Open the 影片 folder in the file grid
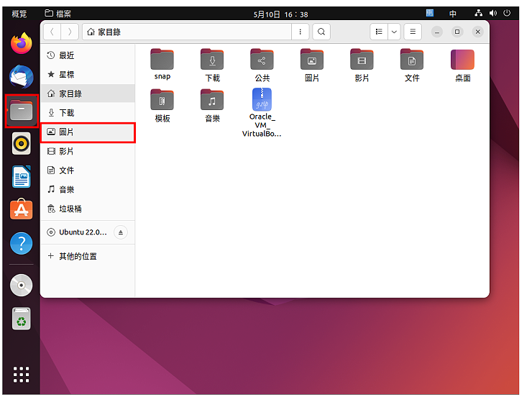Viewport: 532px width, 402px height. click(362, 65)
